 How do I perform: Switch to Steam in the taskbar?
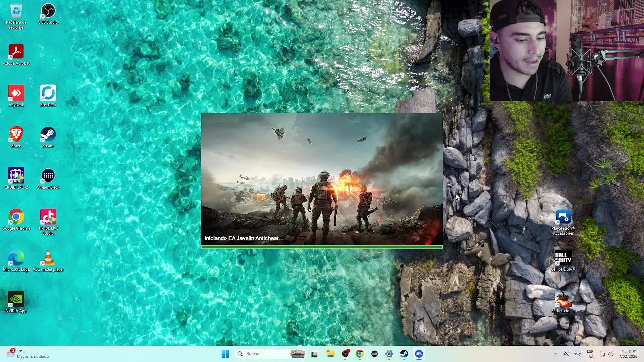[x=404, y=354]
